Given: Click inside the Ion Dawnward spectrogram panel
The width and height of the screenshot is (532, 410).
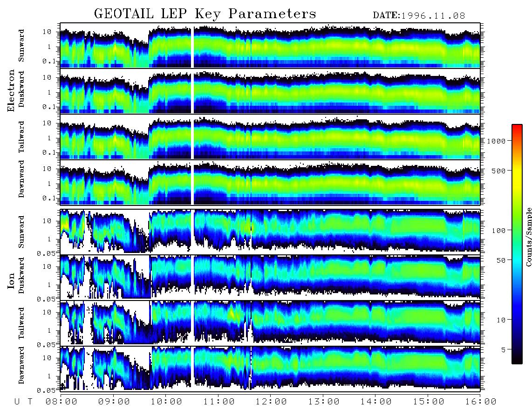Looking at the screenshot, I should coord(270,369).
